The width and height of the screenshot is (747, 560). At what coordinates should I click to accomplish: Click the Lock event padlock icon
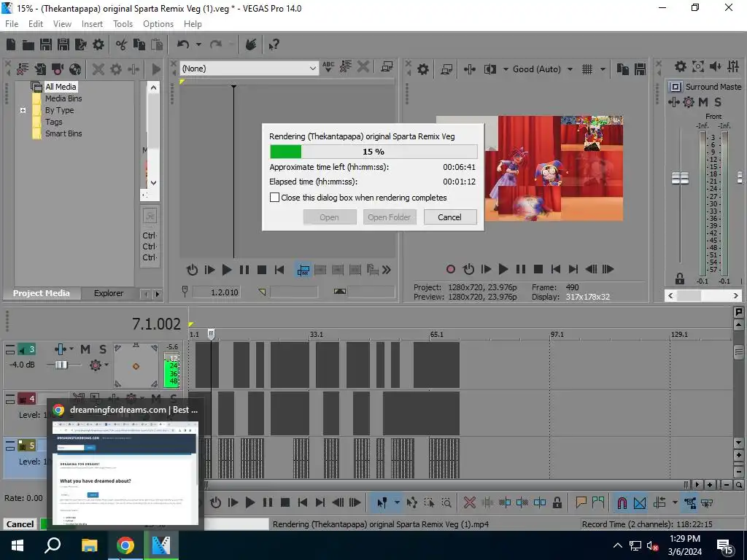557,502
